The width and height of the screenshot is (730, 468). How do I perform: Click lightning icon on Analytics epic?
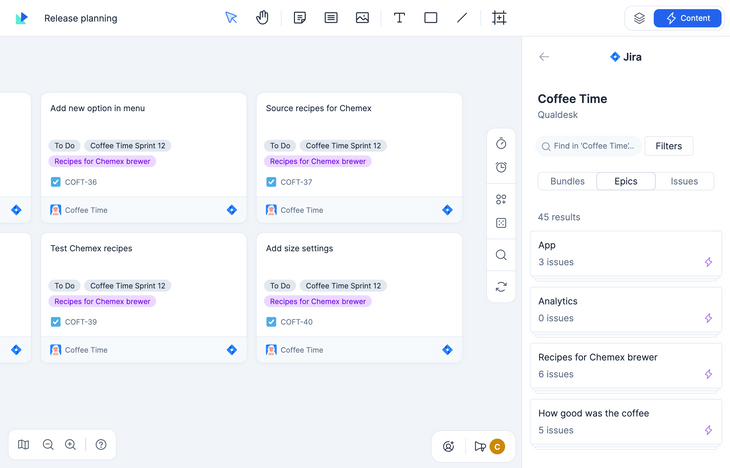[x=708, y=318]
